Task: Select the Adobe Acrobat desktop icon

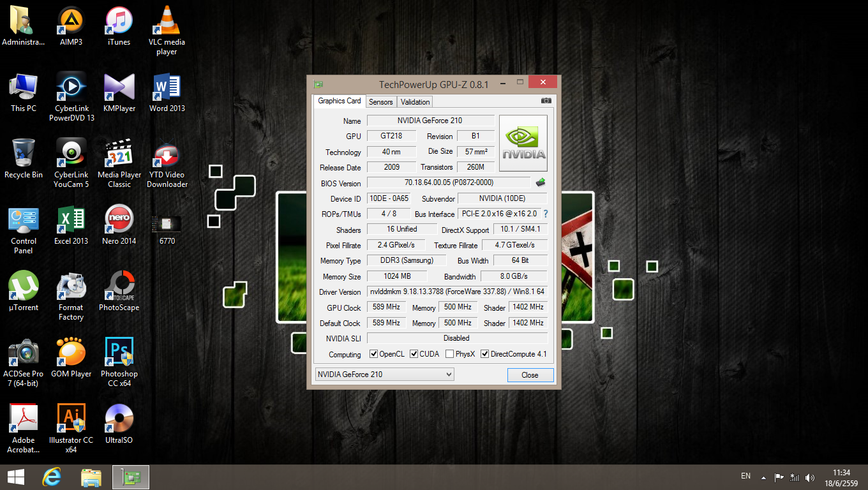Action: click(24, 429)
